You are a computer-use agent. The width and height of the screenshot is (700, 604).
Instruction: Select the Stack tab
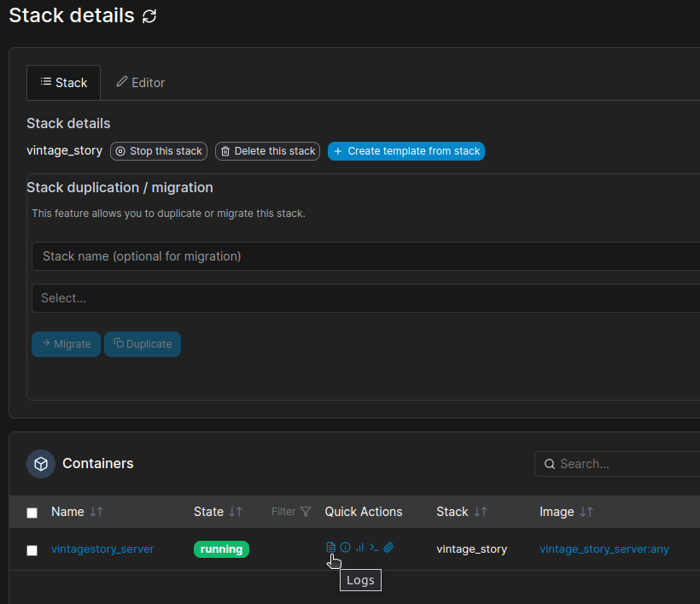(x=64, y=83)
